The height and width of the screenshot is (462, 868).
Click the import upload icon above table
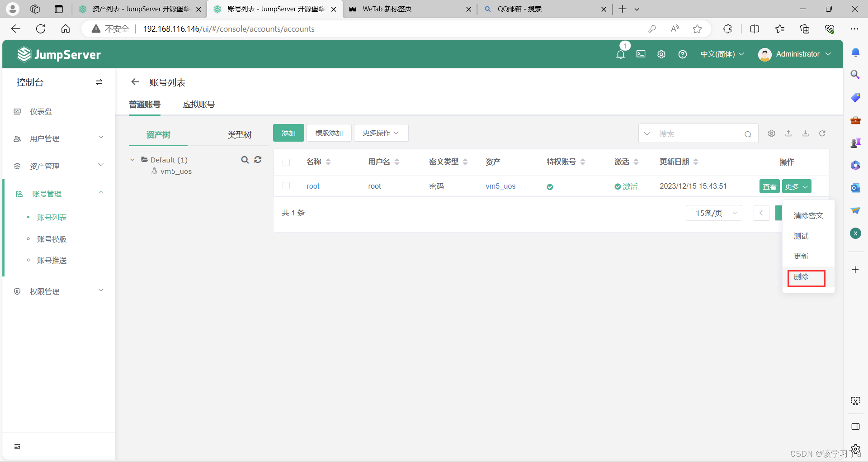coord(788,133)
